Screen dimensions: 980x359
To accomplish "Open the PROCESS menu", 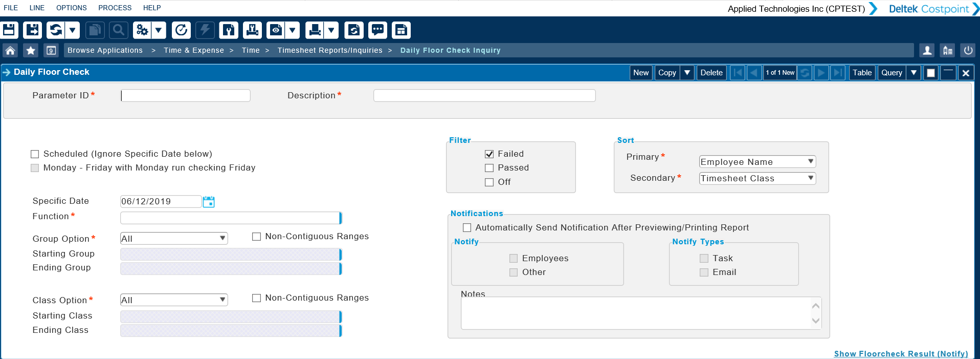I will [115, 8].
